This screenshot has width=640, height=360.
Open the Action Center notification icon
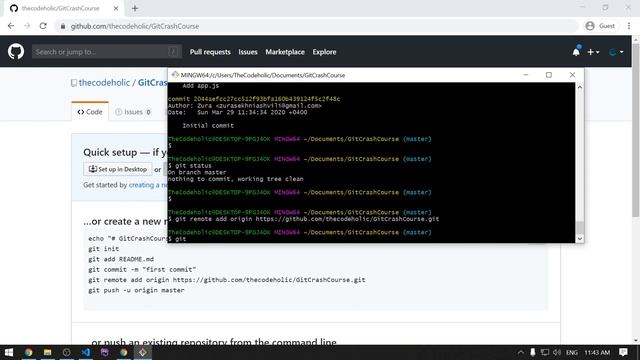coord(623,352)
